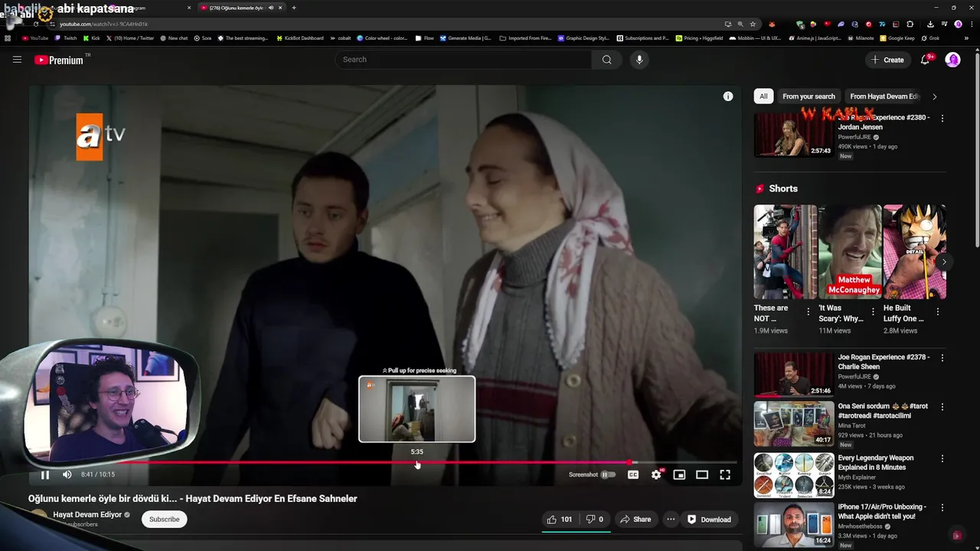This screenshot has height=551, width=980.
Task: Mute the tab via its audio icon
Action: click(271, 8)
